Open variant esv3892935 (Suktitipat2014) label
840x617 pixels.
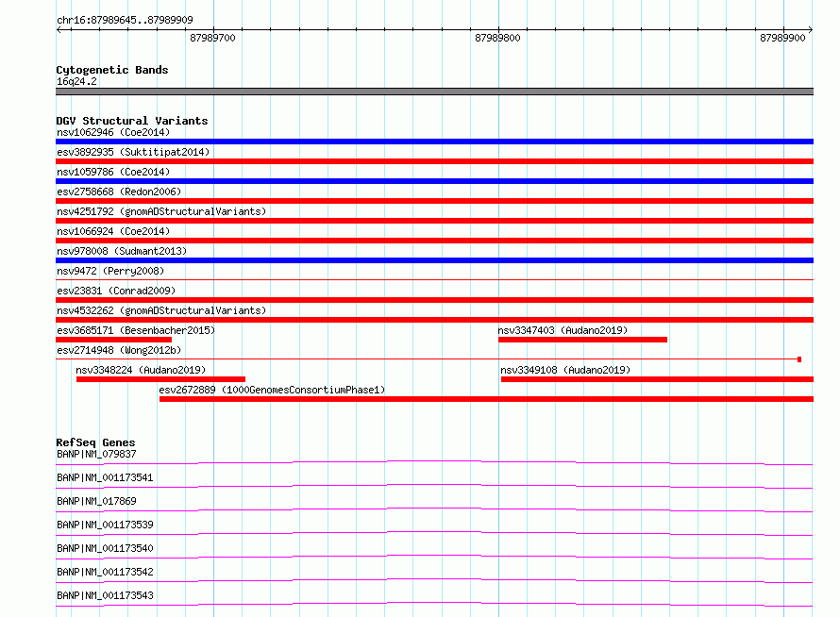133,152
